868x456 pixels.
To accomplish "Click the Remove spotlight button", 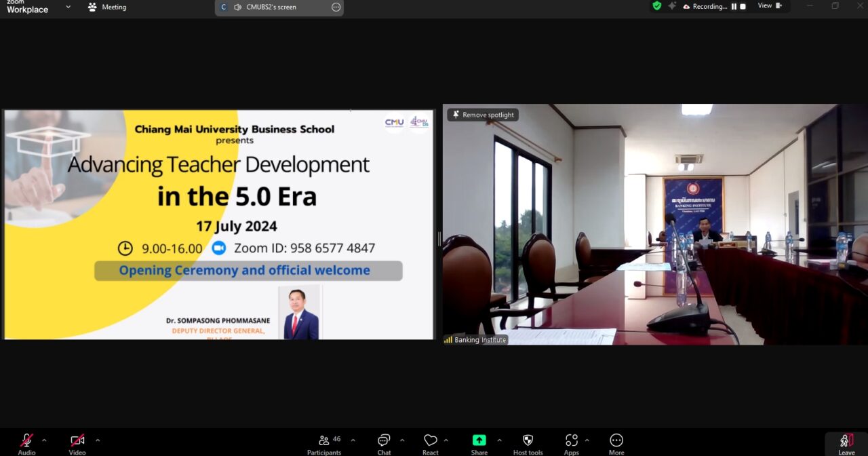I will pyautogui.click(x=483, y=115).
